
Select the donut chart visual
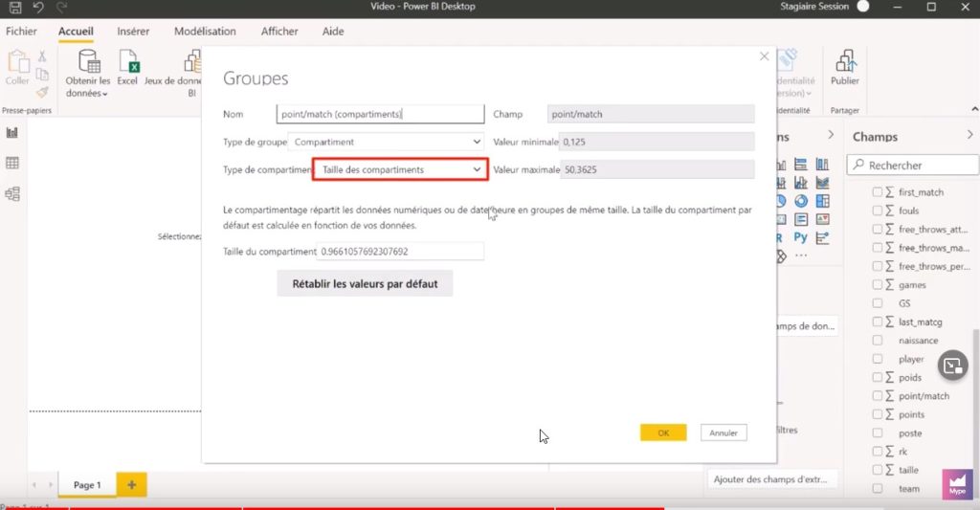(x=801, y=201)
